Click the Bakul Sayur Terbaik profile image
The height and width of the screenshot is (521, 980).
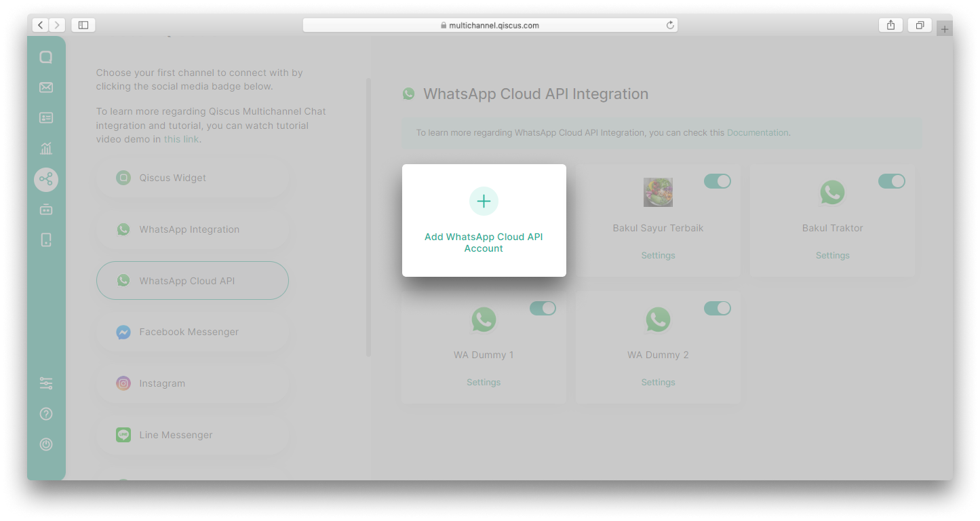[x=658, y=193]
